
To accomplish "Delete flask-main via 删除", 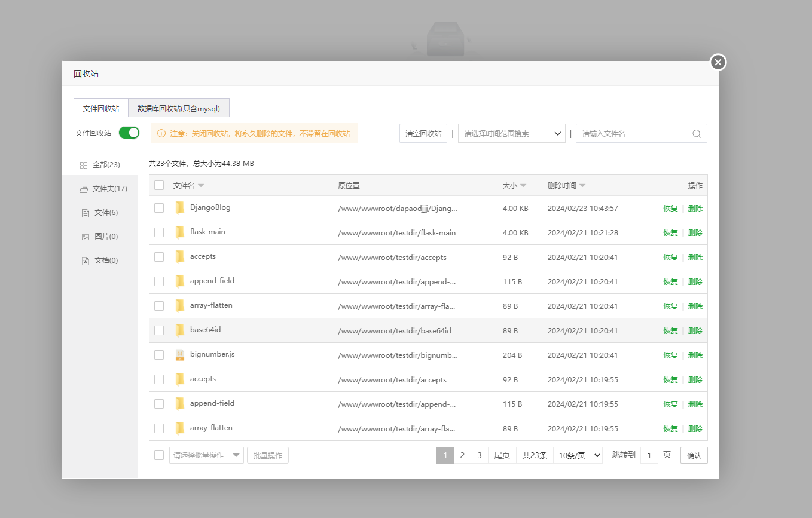I will point(695,233).
